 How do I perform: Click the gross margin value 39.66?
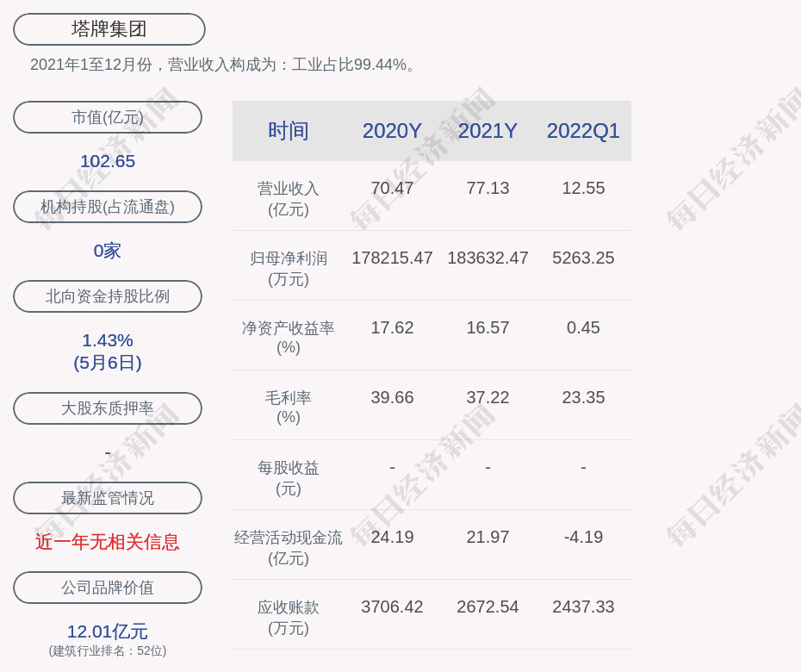tap(392, 397)
